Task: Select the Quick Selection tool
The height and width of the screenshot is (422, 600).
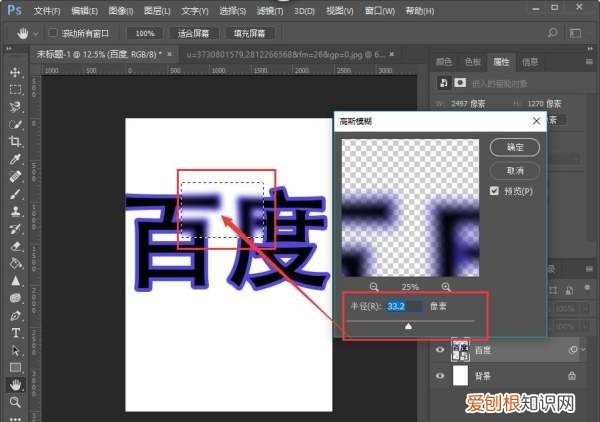Action: click(15, 124)
